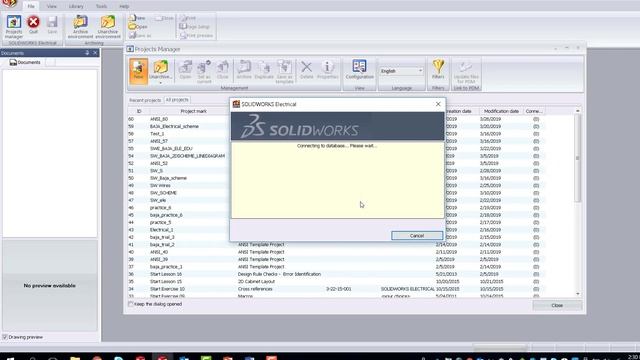Click the Filters funnel icon

coord(438,70)
